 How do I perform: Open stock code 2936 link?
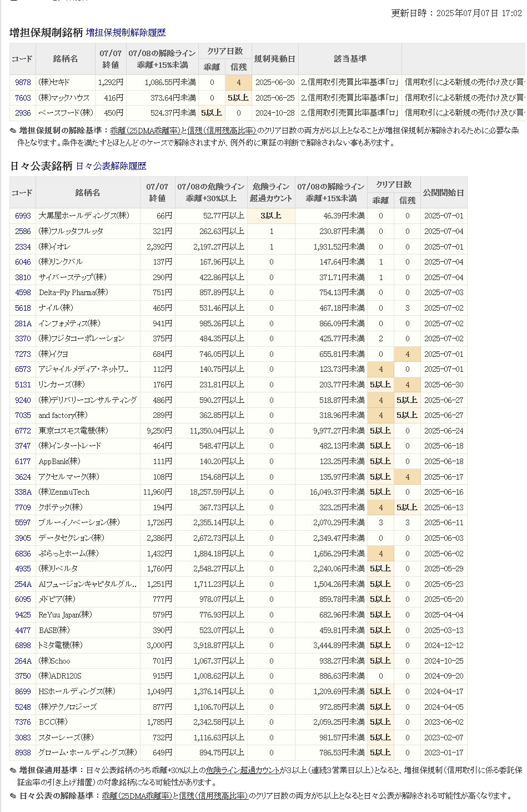point(23,113)
